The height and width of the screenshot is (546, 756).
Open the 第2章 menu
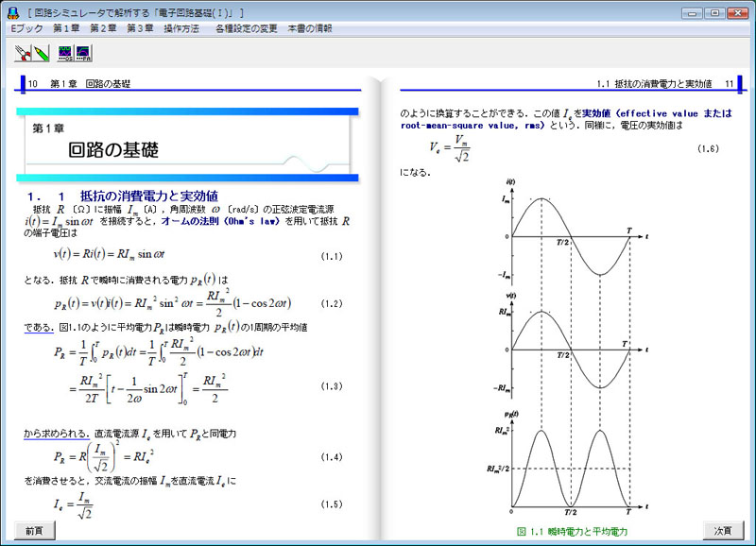click(x=103, y=29)
